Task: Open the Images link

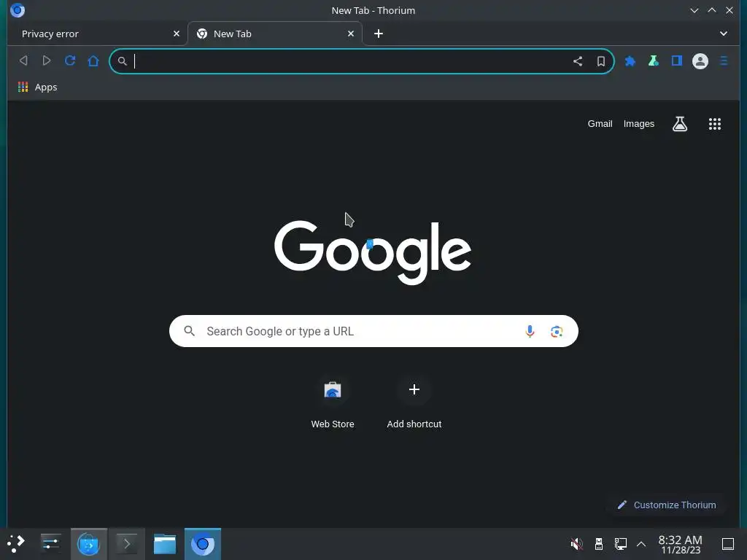Action: (639, 124)
